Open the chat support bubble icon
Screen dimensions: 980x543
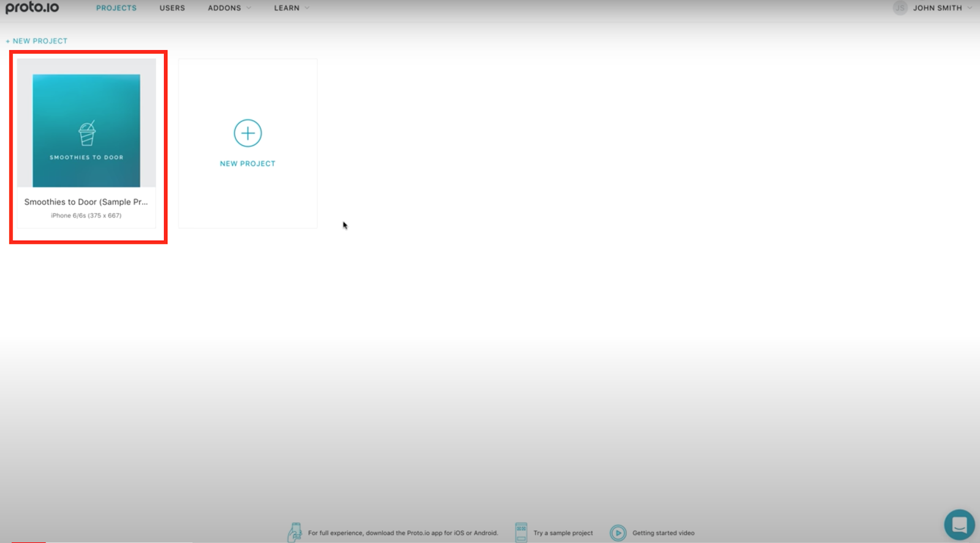[x=959, y=525]
